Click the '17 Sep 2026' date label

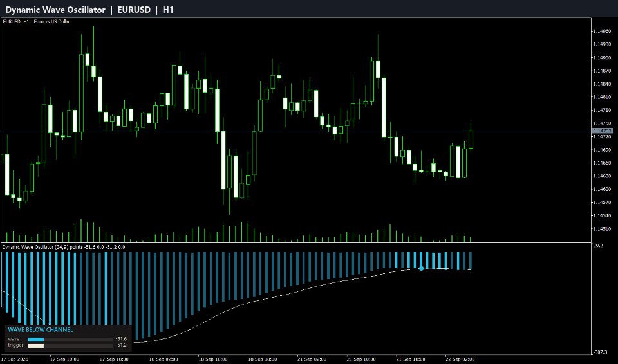tap(15, 359)
